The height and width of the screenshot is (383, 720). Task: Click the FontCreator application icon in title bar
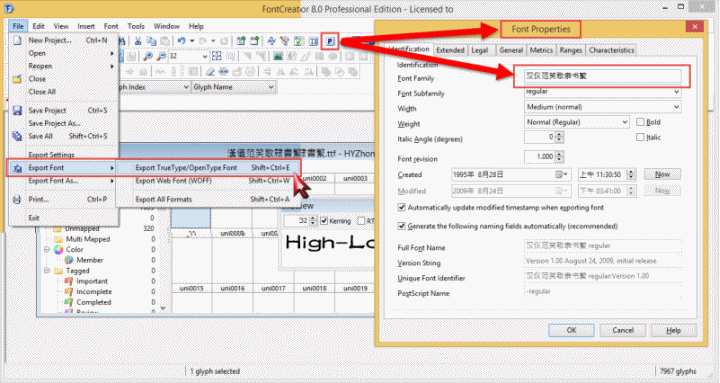pos(10,9)
